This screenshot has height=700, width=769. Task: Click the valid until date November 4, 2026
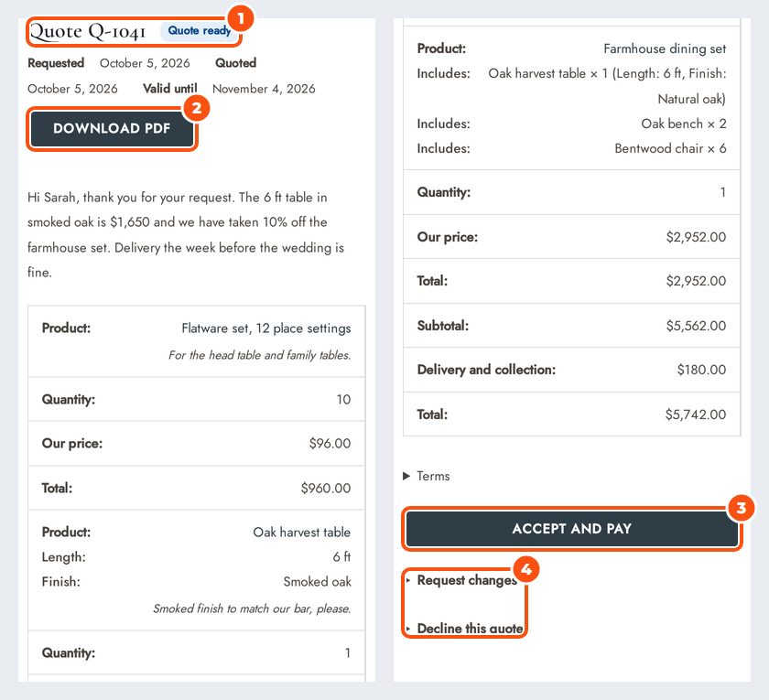pos(264,89)
